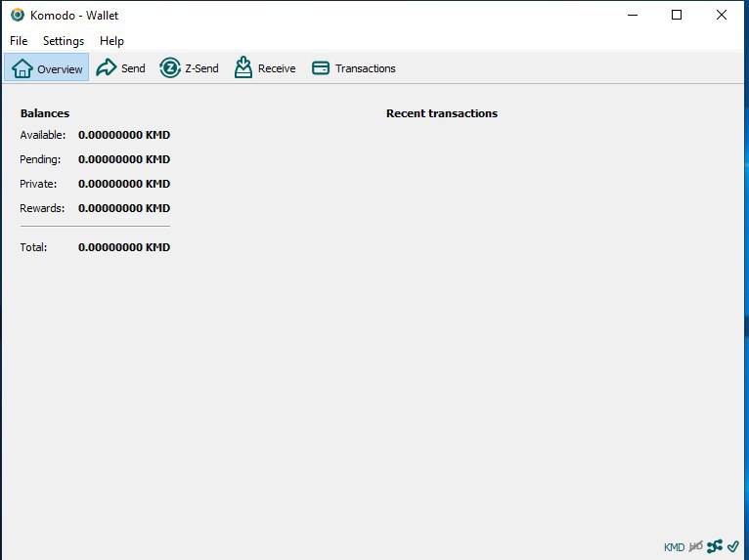Open the Settings menu
Screen dimensions: 749x560
tap(64, 41)
